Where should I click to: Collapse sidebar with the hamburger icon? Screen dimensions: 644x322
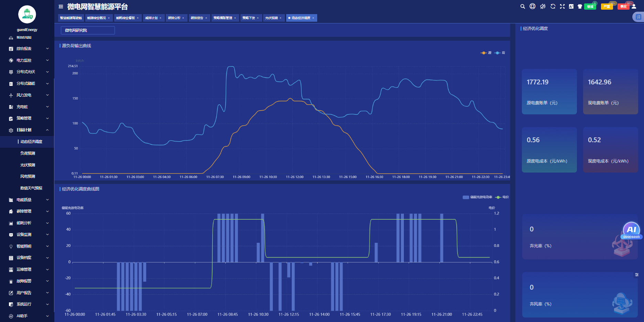tap(61, 7)
